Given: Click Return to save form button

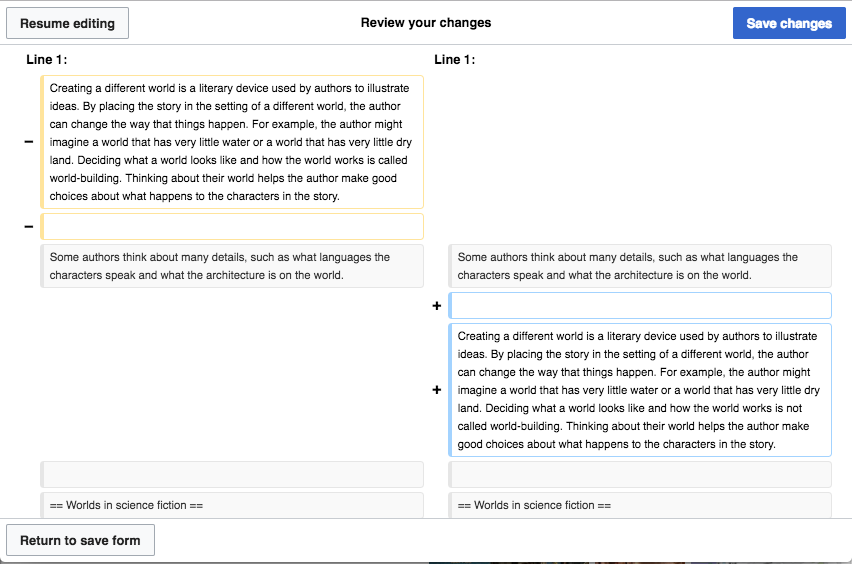Looking at the screenshot, I should [x=80, y=540].
